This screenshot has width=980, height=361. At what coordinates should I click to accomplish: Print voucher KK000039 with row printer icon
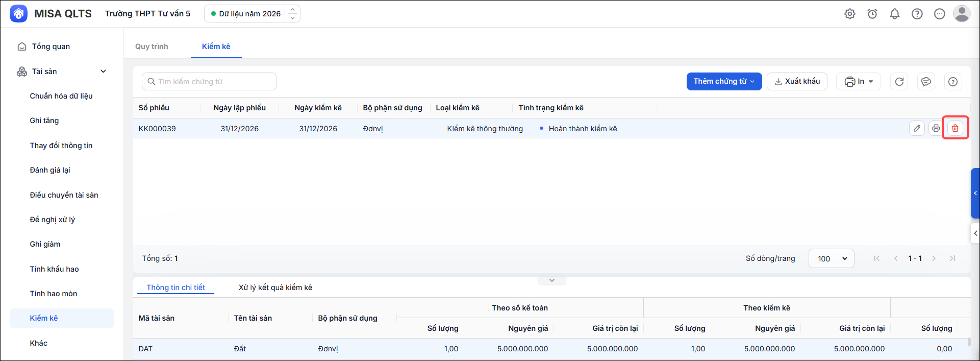pos(936,128)
